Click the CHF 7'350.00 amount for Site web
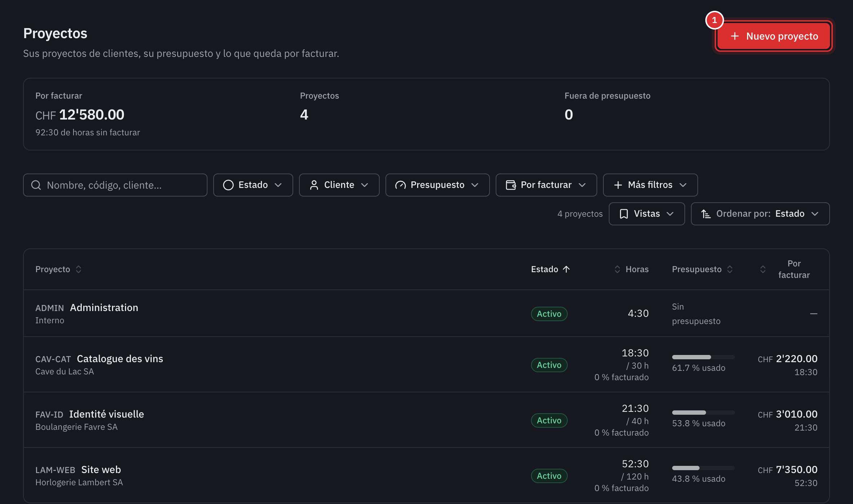The width and height of the screenshot is (853, 504). [x=787, y=469]
